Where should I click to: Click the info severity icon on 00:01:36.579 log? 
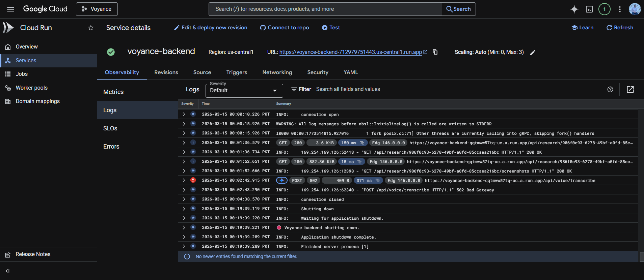click(x=193, y=143)
